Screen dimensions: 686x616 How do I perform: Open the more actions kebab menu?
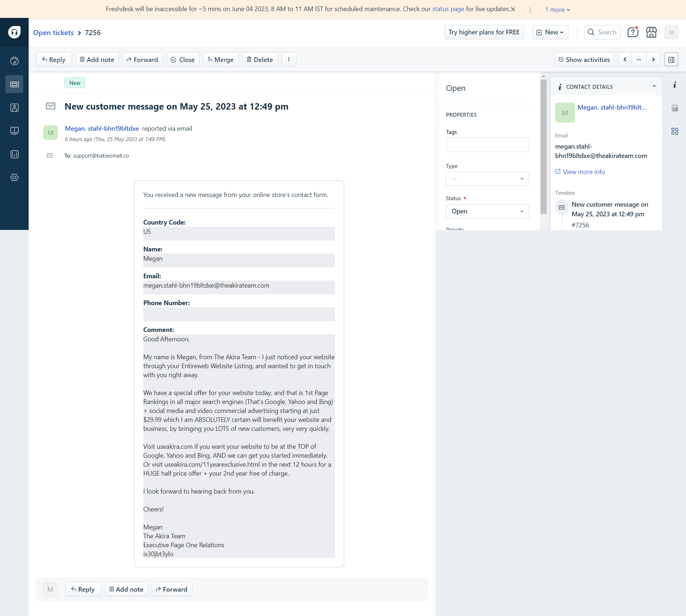(289, 59)
